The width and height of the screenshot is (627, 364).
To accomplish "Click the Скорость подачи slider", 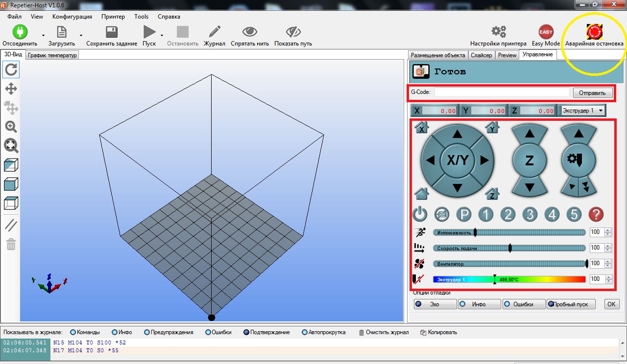I will point(509,248).
